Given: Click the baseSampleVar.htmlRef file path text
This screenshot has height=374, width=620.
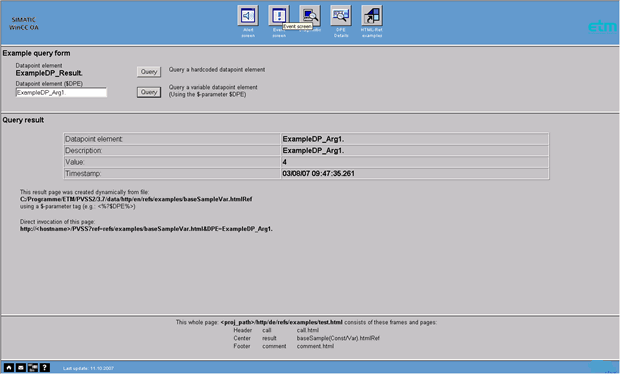Looking at the screenshot, I should coord(136,199).
